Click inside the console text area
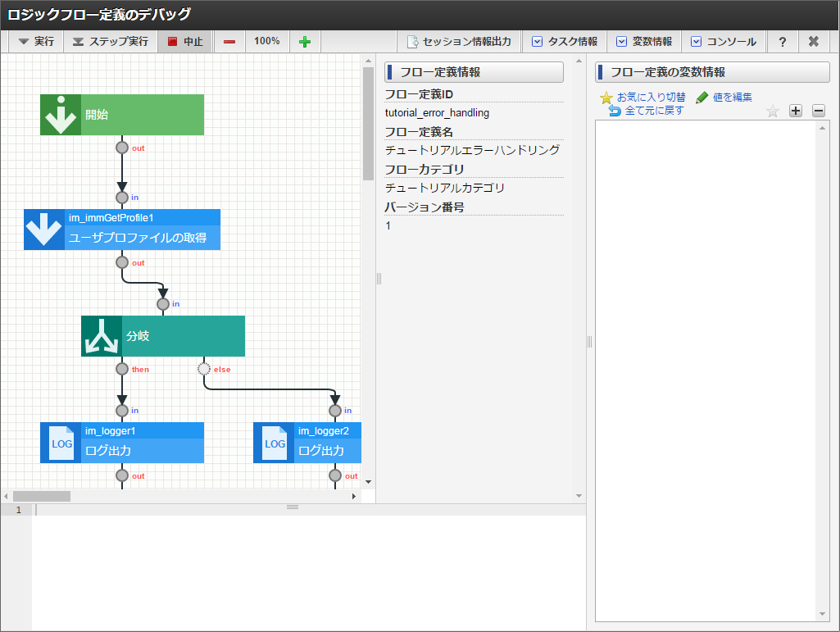Screen dimensions: 840x632 [x=311, y=568]
